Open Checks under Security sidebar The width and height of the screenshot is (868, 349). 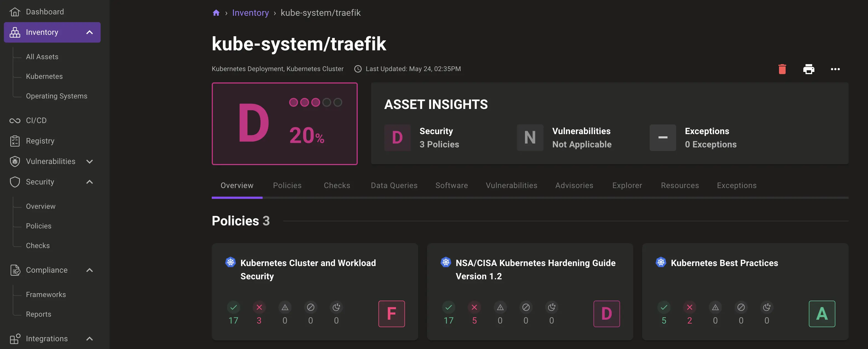point(38,246)
